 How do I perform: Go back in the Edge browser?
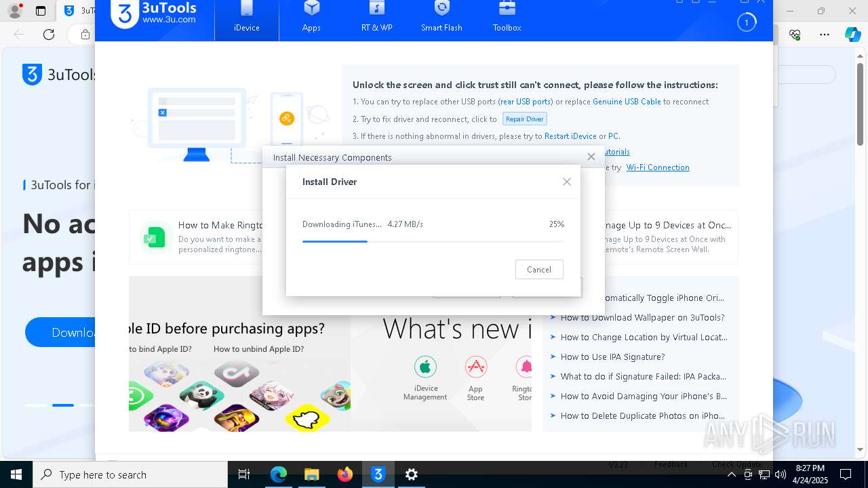[18, 35]
